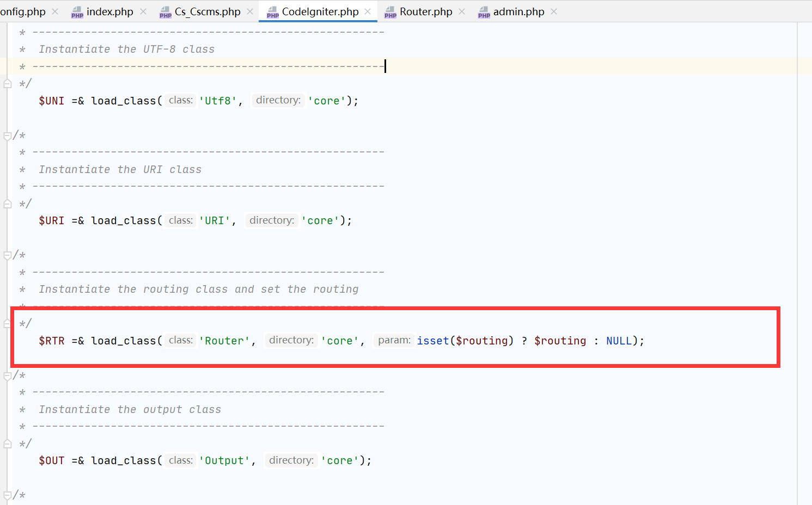Fold the comment block starting before URI class

pyautogui.click(x=8, y=136)
